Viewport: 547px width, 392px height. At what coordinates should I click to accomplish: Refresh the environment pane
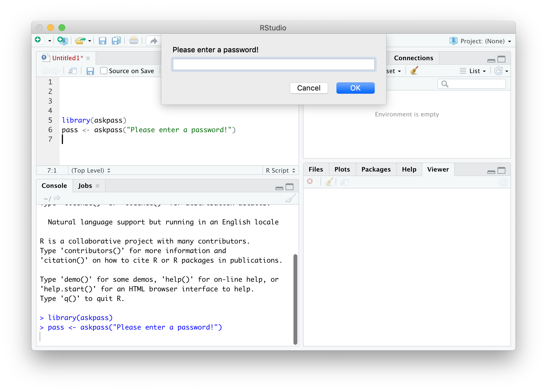499,71
